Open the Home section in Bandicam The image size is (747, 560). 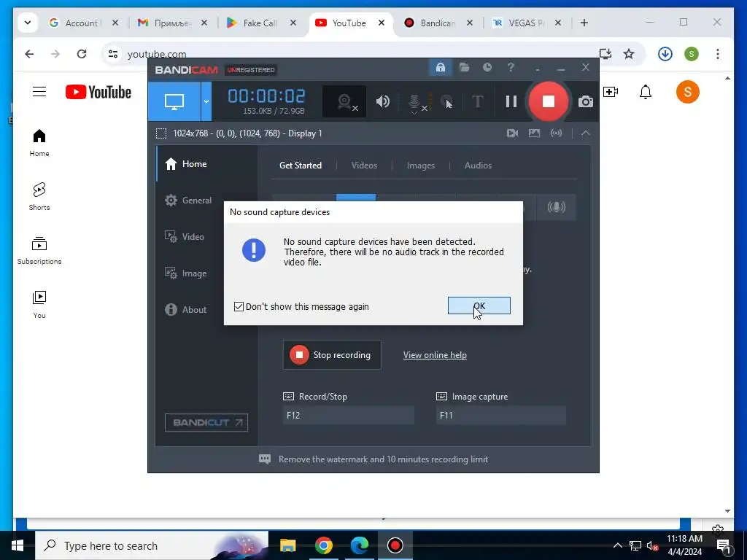click(x=206, y=164)
